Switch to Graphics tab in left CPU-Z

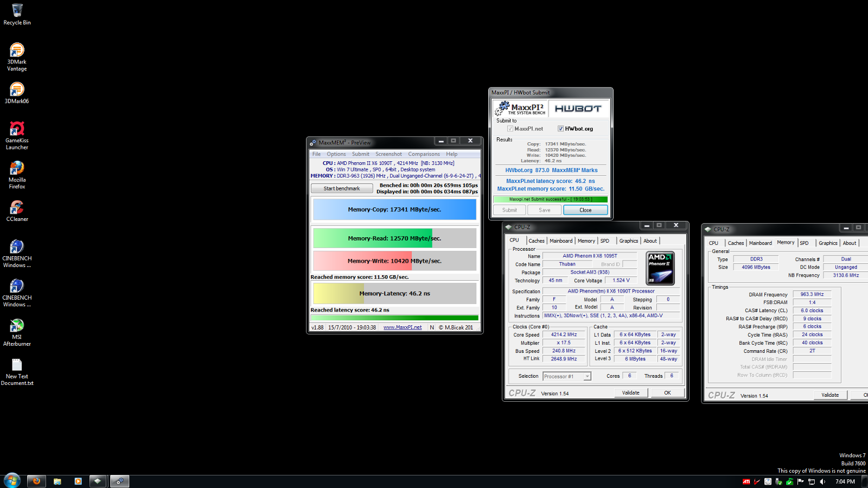click(x=629, y=241)
